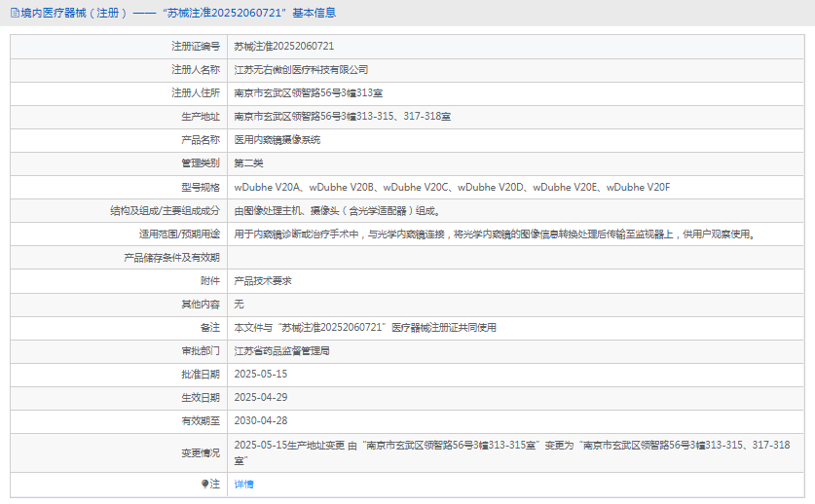This screenshot has width=815, height=504.
Task: Select attachment value 产品技术要求
Action: pyautogui.click(x=263, y=281)
